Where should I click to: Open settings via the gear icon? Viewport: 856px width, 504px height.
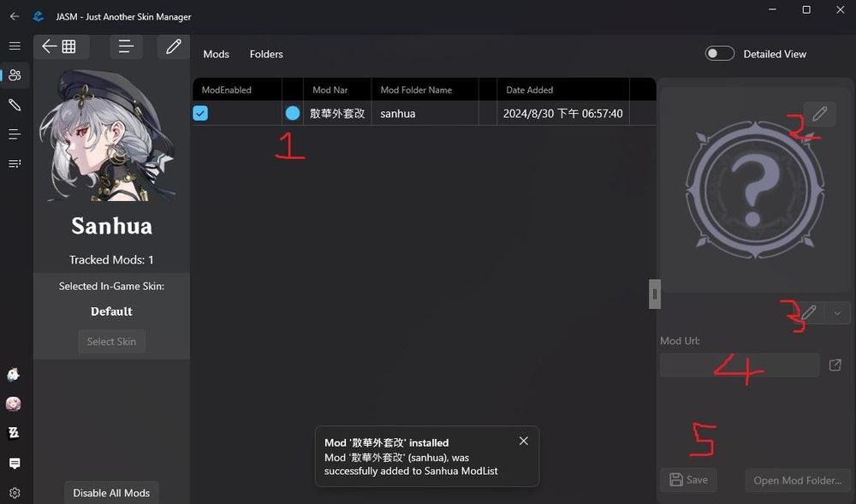14,492
